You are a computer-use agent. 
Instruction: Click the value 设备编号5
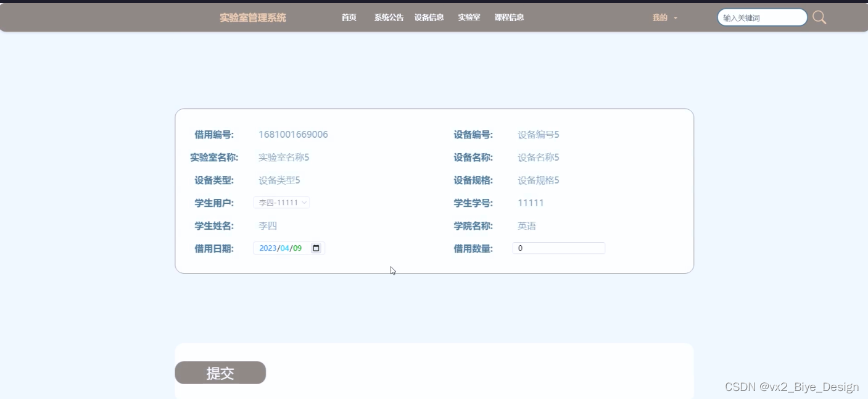tap(539, 135)
